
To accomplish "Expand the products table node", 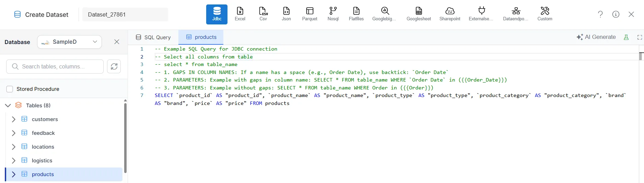I will click(14, 174).
